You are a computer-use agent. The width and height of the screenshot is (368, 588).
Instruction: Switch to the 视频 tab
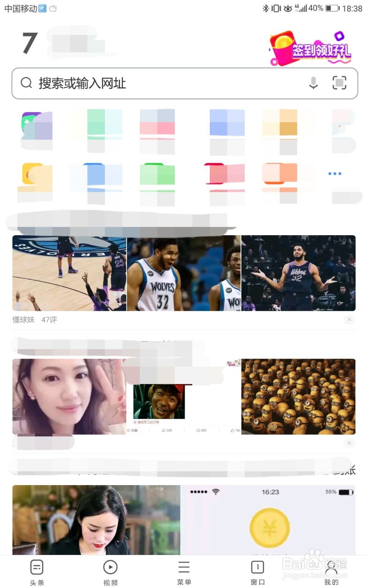pos(110,572)
